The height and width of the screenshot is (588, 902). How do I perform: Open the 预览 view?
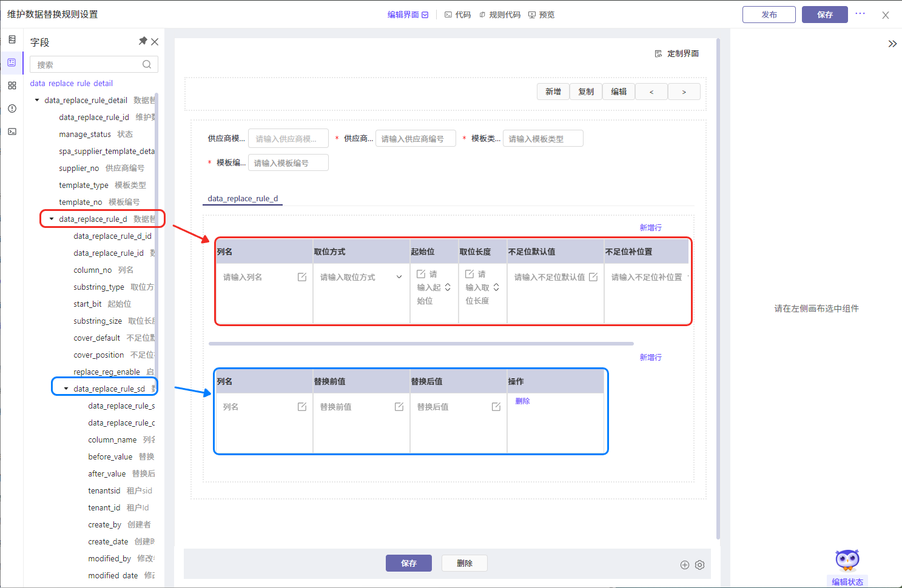coord(541,15)
